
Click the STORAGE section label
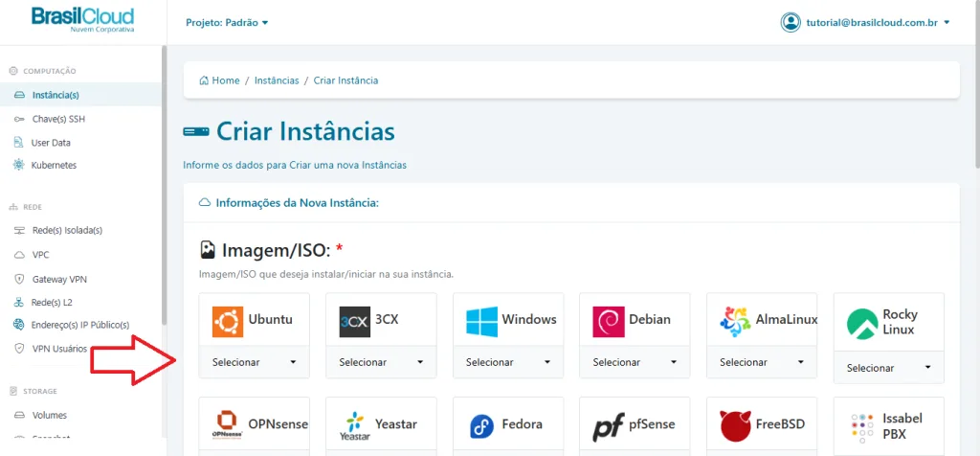point(40,392)
